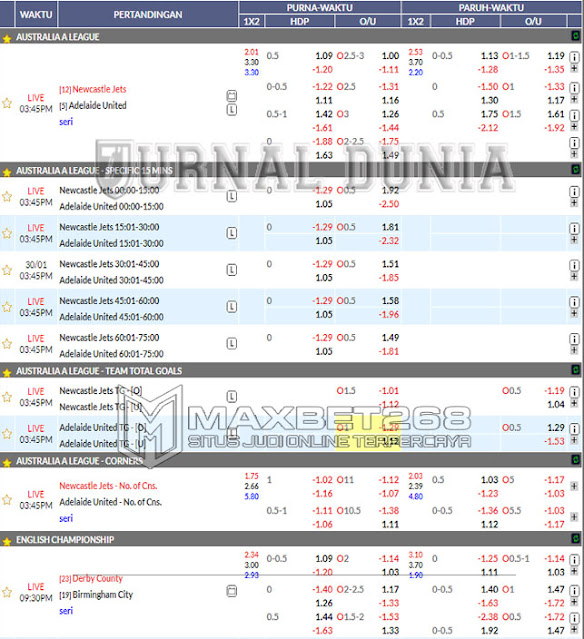This screenshot has width=584, height=639.
Task: Expand more bets plus icon for Newcastle Jets 45:01-60:00
Action: [574, 313]
